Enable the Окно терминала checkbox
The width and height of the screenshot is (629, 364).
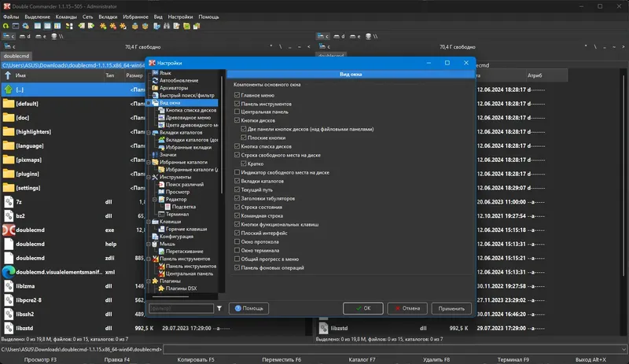click(x=237, y=250)
